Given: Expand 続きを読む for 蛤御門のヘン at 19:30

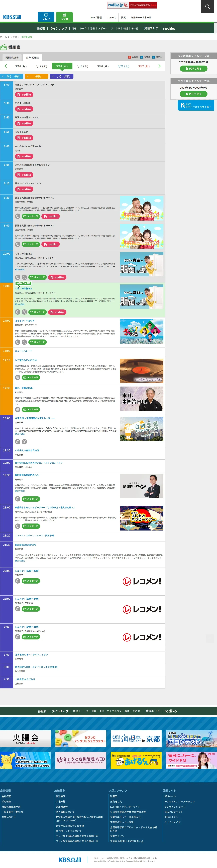Looking at the screenshot, I should pos(20,491).
